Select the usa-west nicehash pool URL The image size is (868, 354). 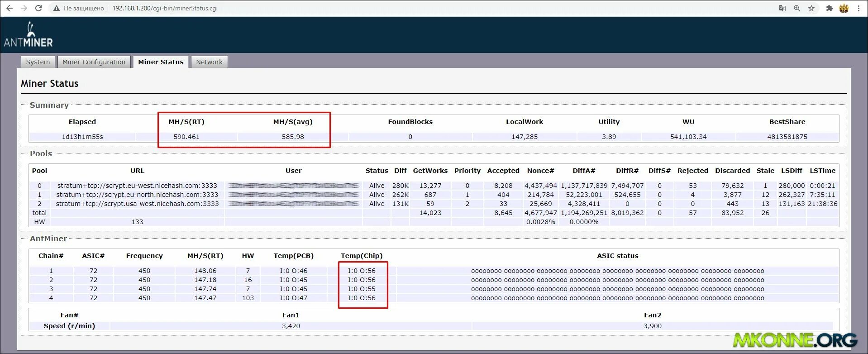point(137,204)
